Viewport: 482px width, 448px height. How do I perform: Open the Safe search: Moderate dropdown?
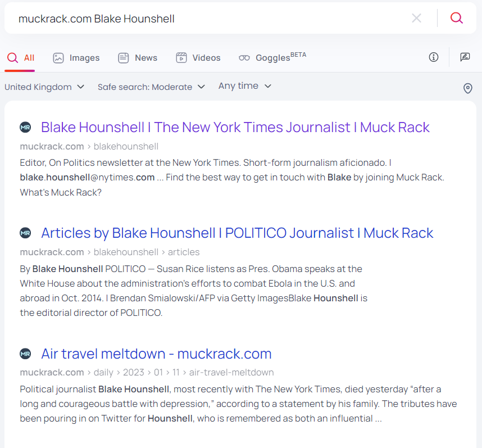click(151, 87)
